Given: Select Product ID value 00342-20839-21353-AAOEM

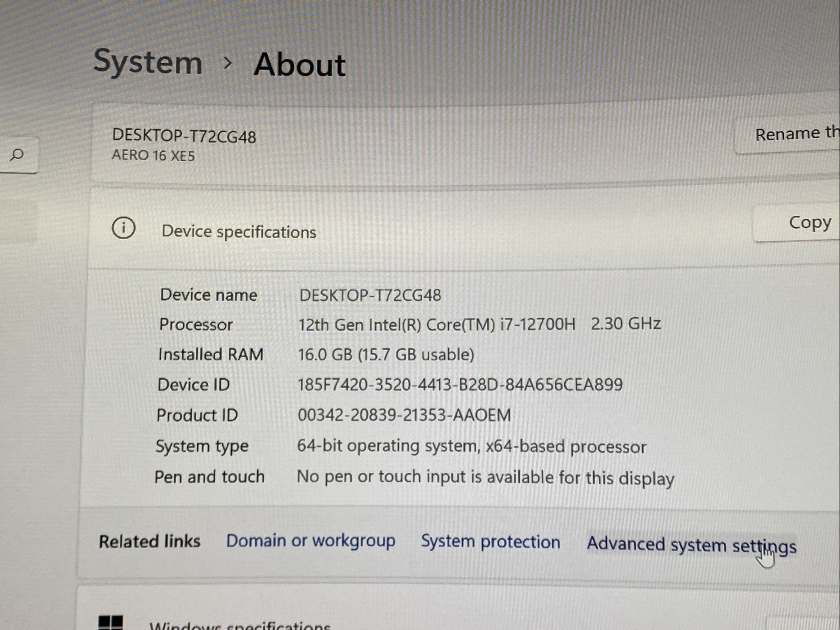Looking at the screenshot, I should [x=404, y=415].
